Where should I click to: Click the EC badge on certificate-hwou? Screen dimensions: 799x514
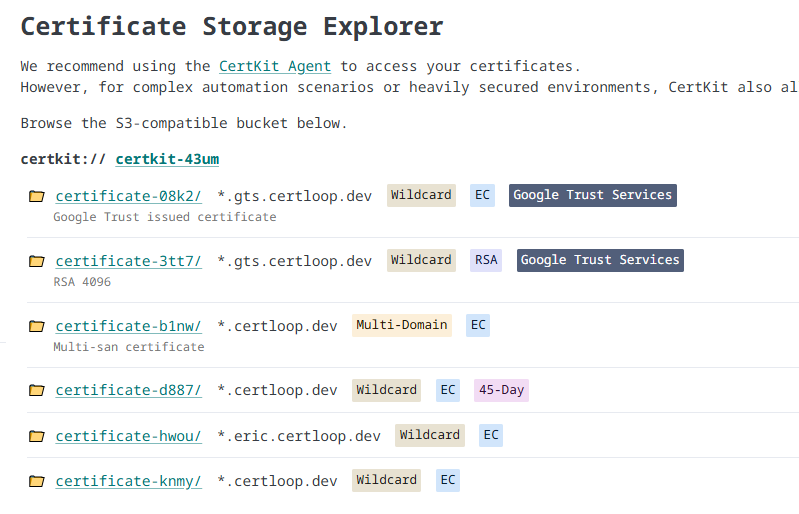[491, 435]
